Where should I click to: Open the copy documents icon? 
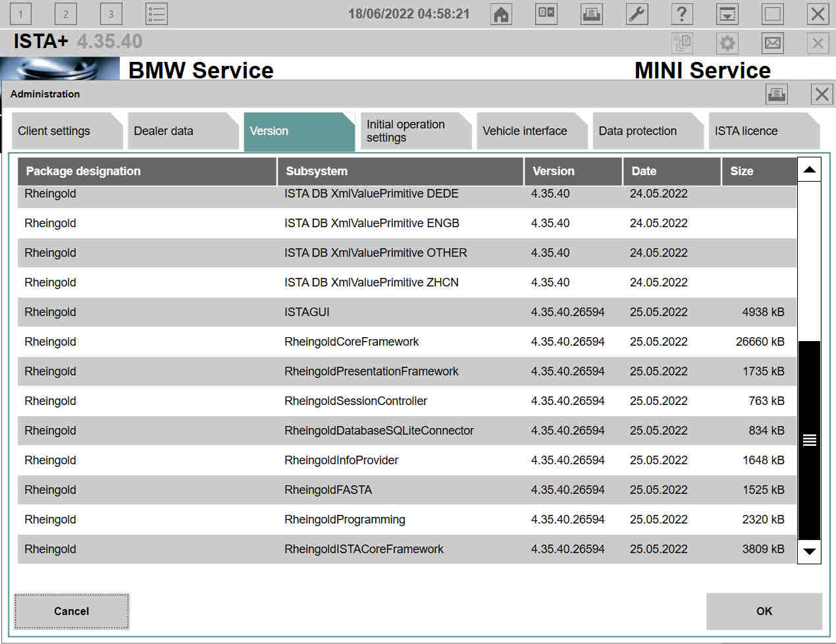[682, 43]
